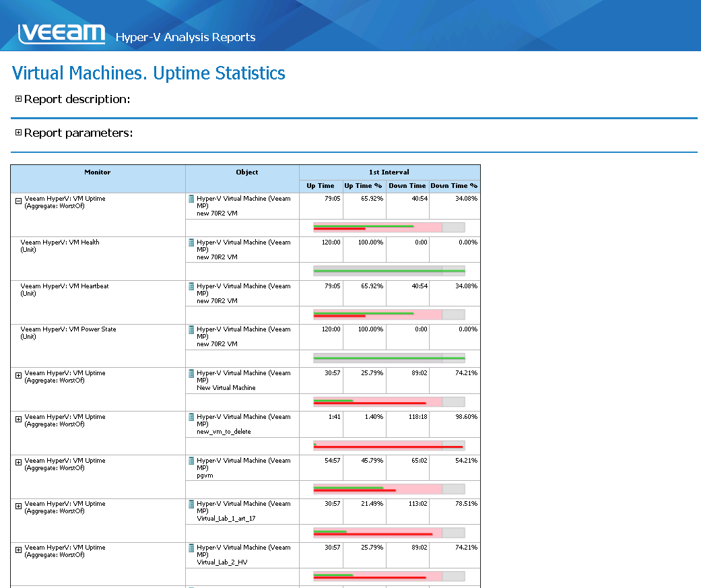Viewport: 701px width, 588px height.
Task: Expand the VM Uptime row for Virtual_Lab_1_art_17
Action: pos(18,507)
